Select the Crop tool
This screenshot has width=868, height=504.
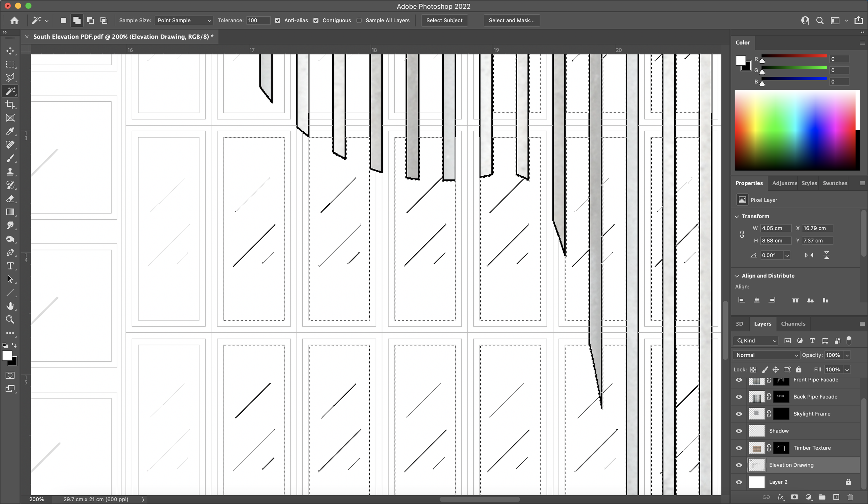pyautogui.click(x=10, y=104)
